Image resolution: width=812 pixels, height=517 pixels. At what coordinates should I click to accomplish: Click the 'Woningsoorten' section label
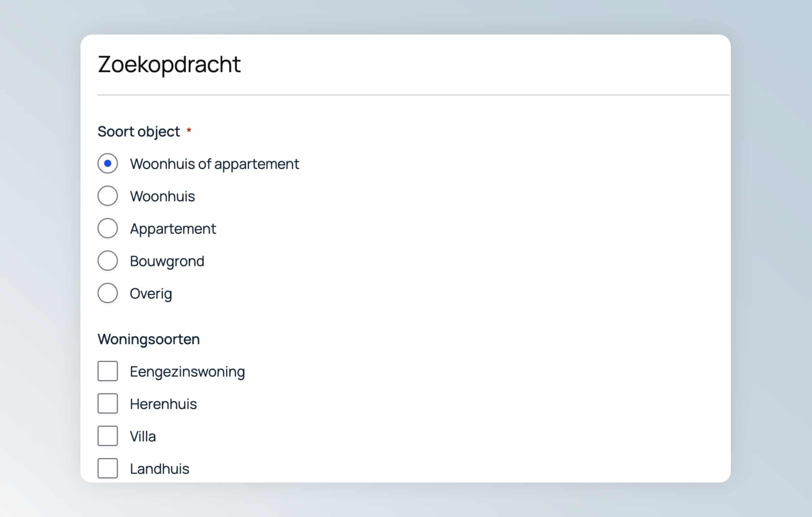[149, 339]
